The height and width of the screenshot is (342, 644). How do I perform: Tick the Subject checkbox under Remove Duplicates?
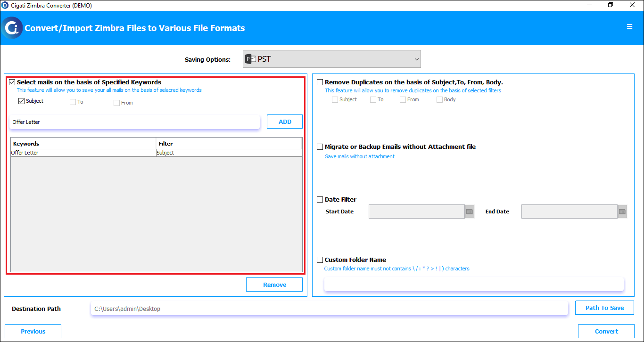point(335,100)
